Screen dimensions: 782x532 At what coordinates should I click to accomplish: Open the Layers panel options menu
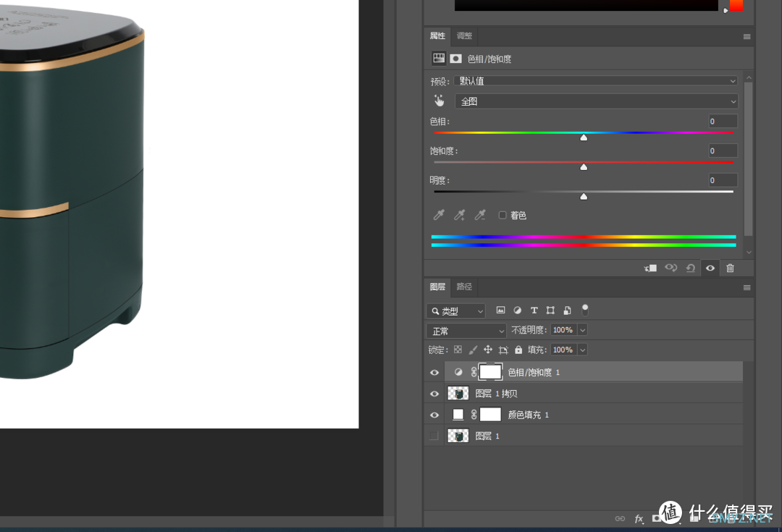(x=747, y=287)
